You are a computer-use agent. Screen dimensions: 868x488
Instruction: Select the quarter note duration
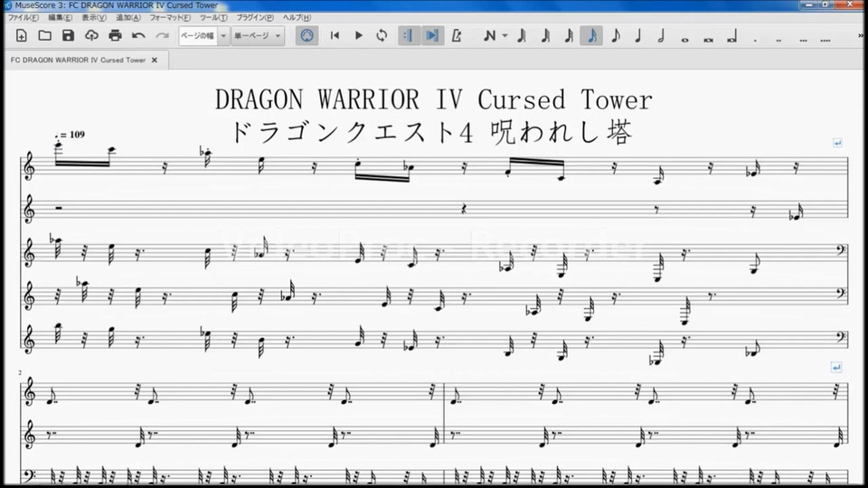(638, 36)
